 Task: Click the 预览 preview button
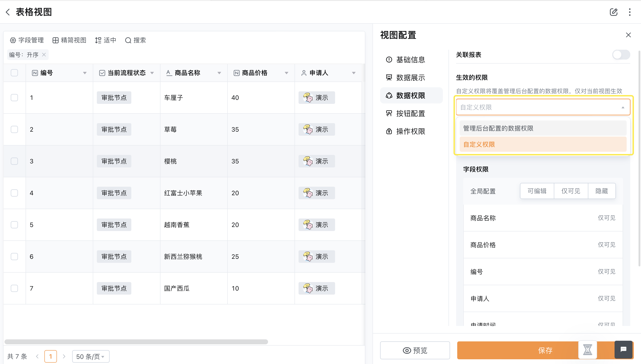click(415, 350)
